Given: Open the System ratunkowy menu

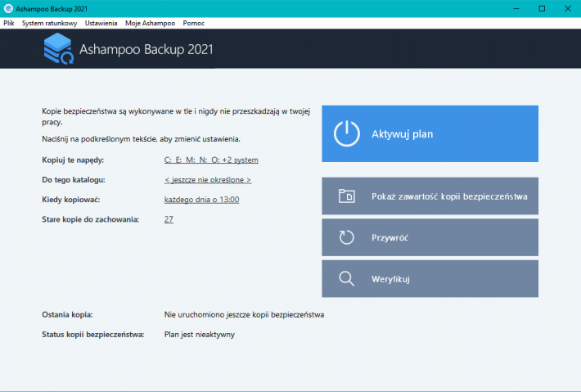Looking at the screenshot, I should [49, 23].
